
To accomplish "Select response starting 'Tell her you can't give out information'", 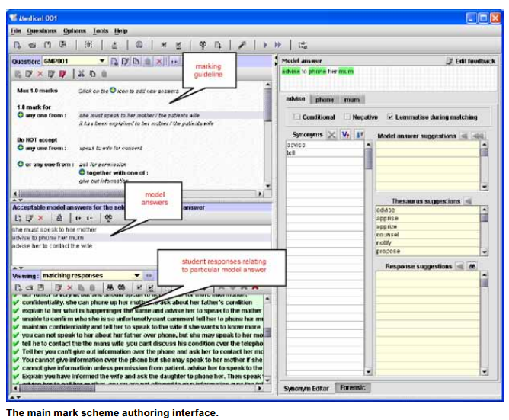I will click(142, 352).
